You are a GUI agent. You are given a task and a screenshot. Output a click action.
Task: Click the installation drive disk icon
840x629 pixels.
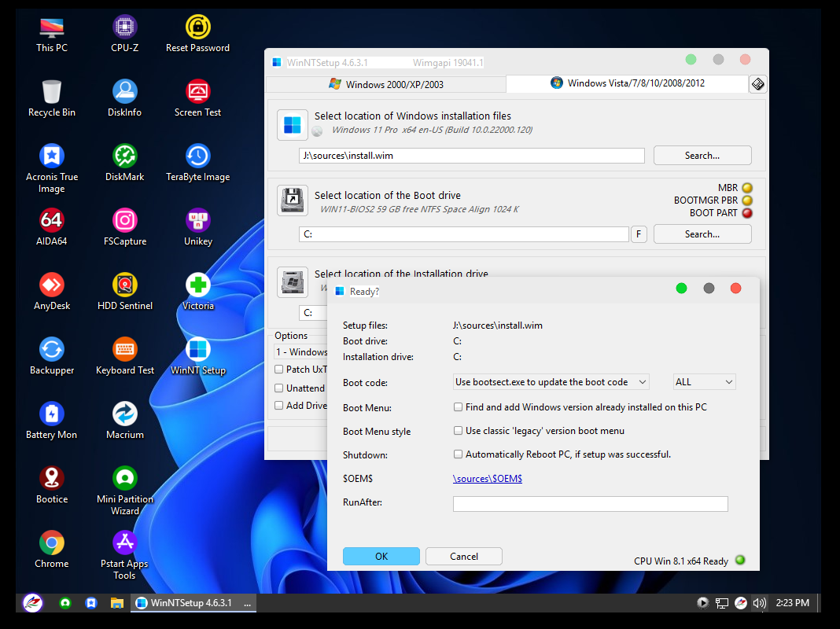pos(292,281)
